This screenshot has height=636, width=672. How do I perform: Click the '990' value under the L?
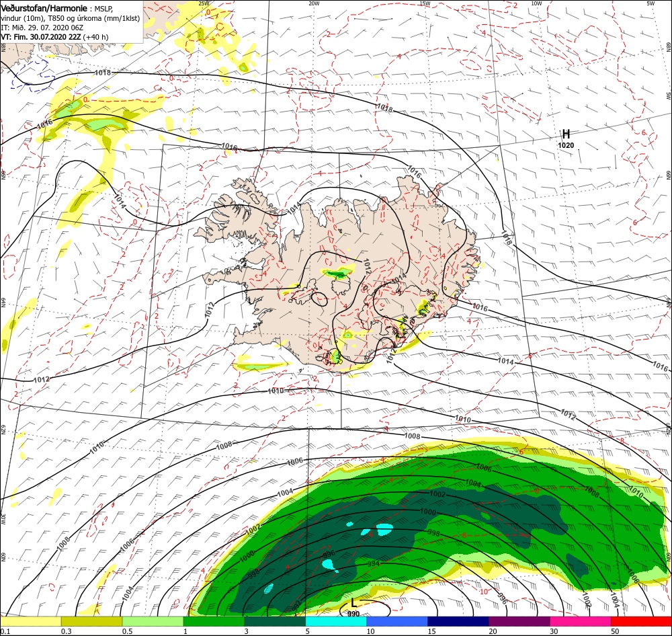[x=353, y=614]
